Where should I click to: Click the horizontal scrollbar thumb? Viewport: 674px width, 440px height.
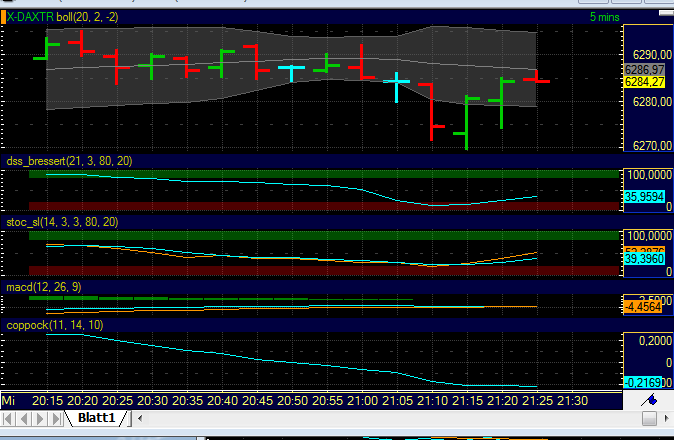(649, 418)
